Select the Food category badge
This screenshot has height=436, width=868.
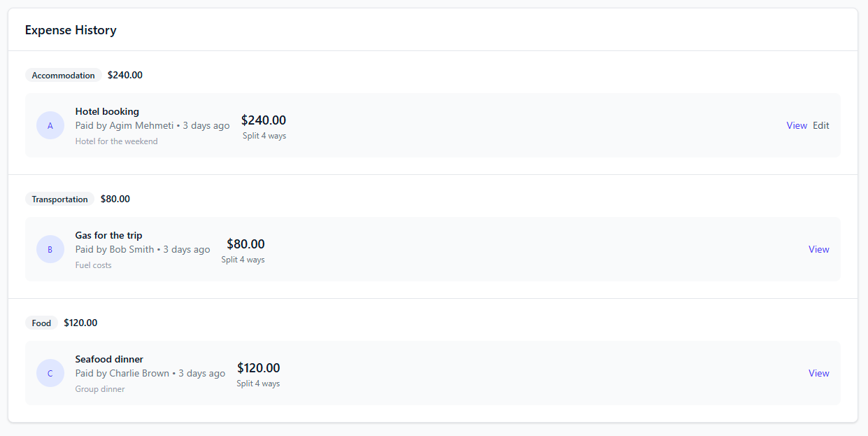pos(41,323)
